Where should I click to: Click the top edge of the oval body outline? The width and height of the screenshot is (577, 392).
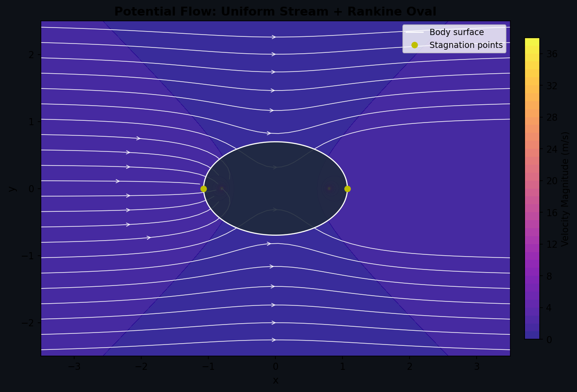[x=275, y=142]
